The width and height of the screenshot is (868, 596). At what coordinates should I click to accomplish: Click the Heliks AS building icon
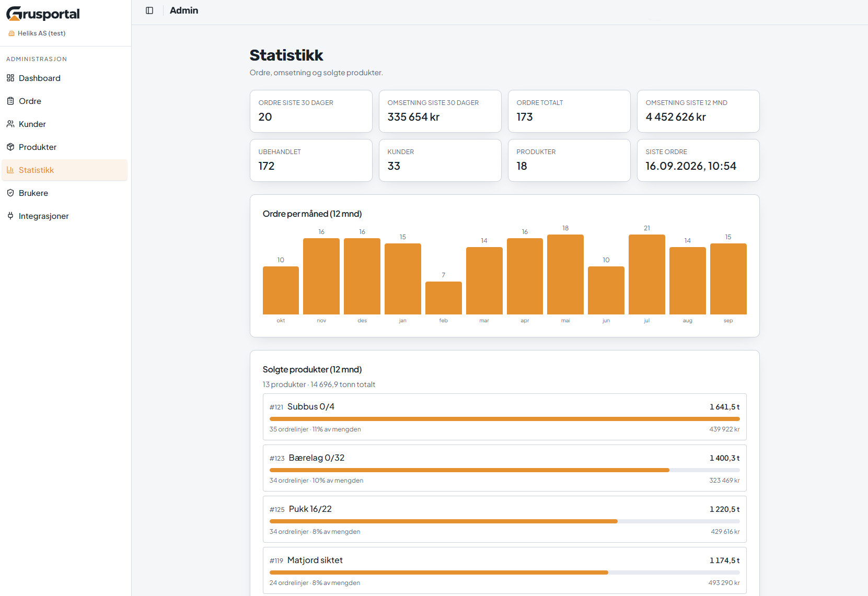[x=11, y=33]
